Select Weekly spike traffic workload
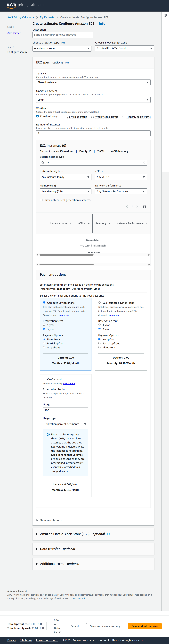This screenshot has height=644, width=169. (x=93, y=117)
